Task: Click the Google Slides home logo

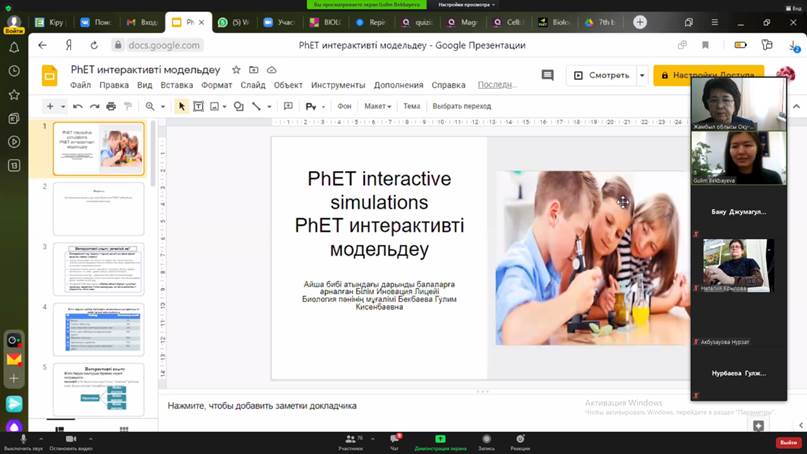Action: pyautogui.click(x=50, y=76)
